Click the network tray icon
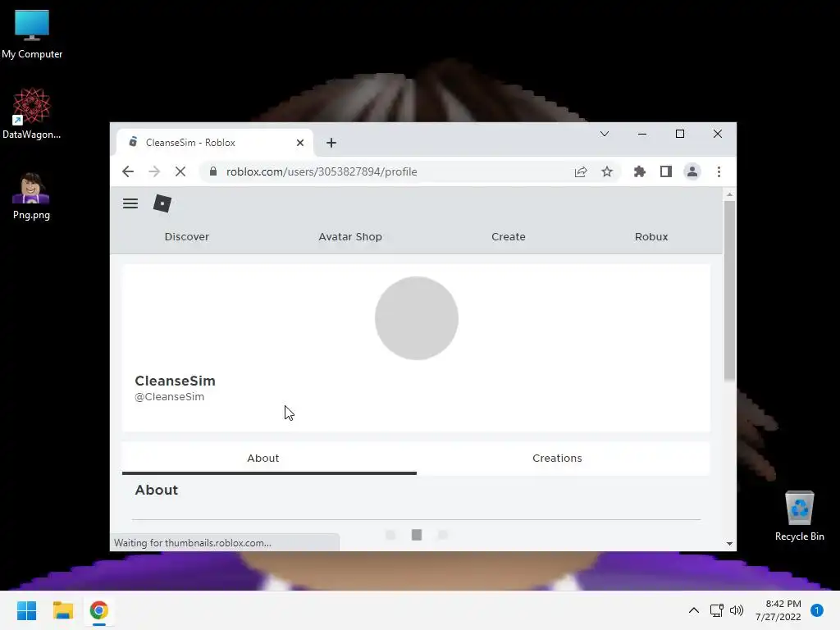The width and height of the screenshot is (840, 630). click(716, 610)
